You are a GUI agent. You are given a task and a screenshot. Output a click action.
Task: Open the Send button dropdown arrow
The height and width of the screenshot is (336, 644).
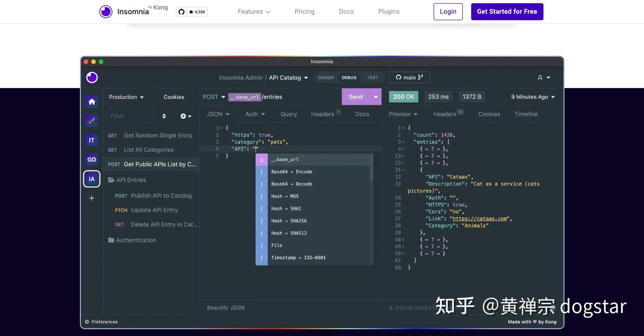(376, 97)
